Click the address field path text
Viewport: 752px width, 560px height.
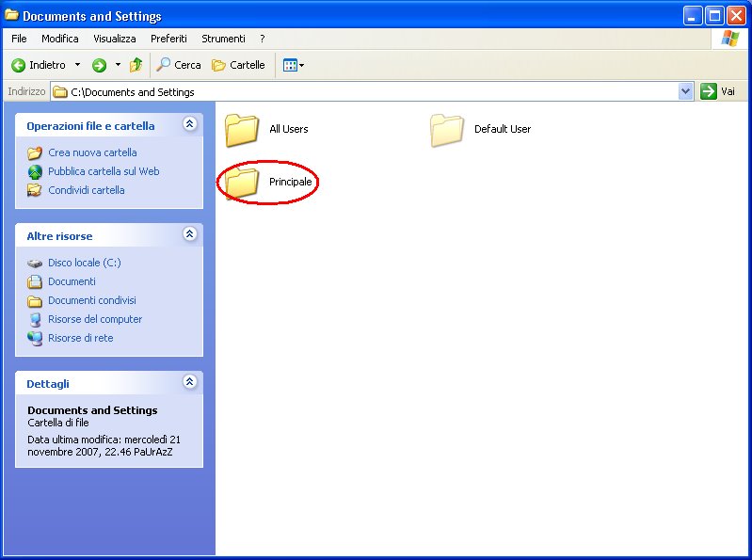click(x=133, y=92)
